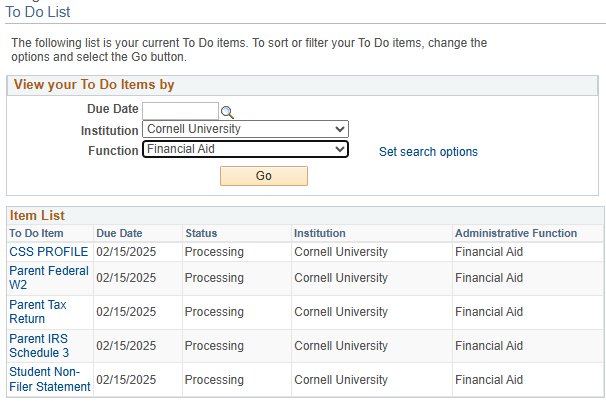
Task: Click Financial Aid in Parent IRS Schedule 3 row
Action: [488, 346]
